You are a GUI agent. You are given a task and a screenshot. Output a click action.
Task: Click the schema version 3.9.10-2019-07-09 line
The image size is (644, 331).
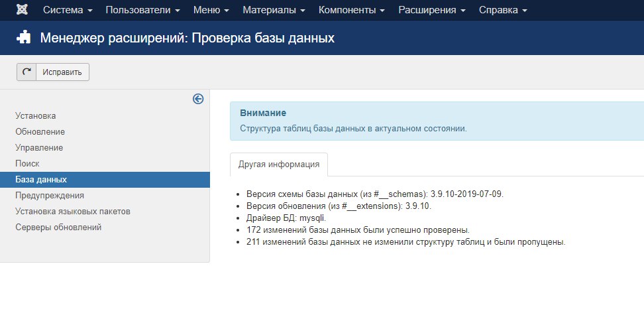(x=374, y=194)
